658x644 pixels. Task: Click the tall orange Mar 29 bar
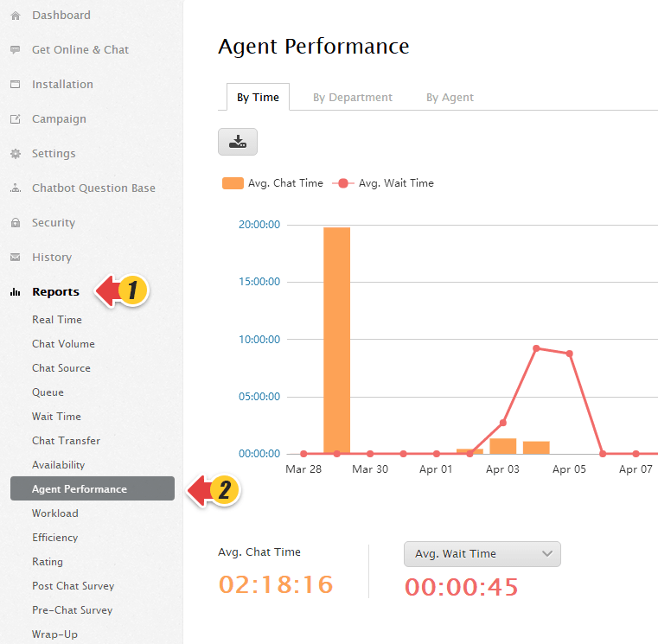pyautogui.click(x=336, y=340)
